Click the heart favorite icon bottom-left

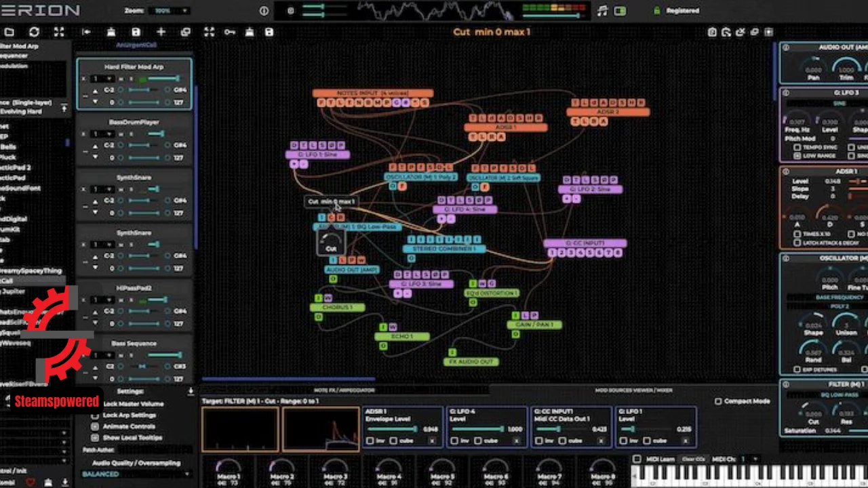(x=31, y=482)
